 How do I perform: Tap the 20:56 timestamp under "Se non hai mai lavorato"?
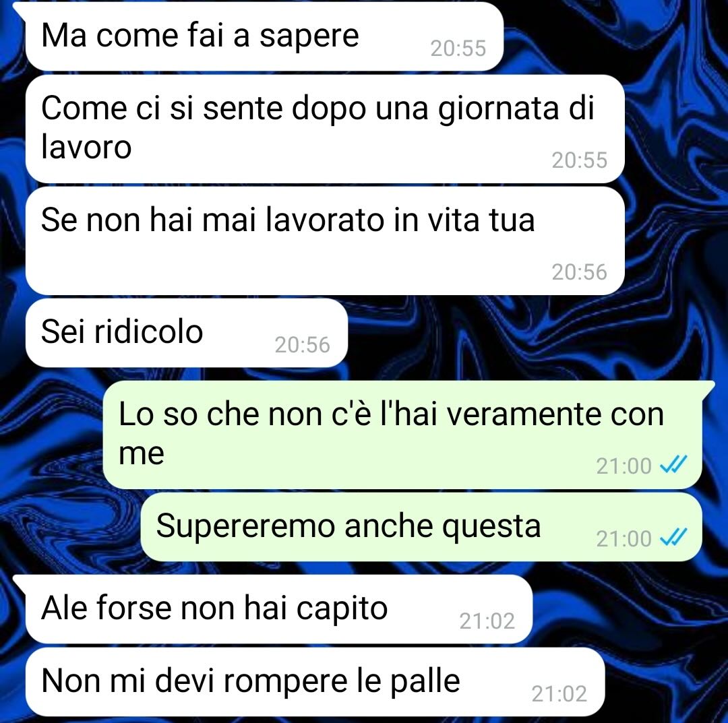pyautogui.click(x=579, y=272)
